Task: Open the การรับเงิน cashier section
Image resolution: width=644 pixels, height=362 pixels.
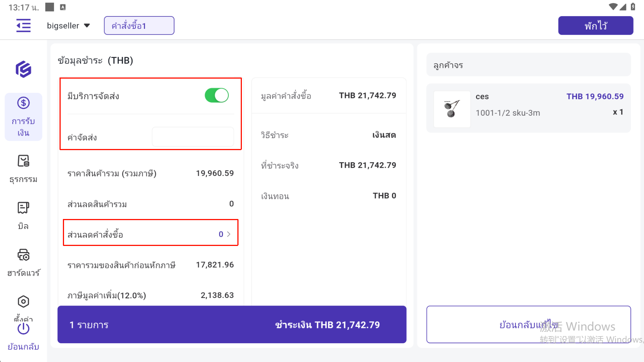Action: click(23, 117)
